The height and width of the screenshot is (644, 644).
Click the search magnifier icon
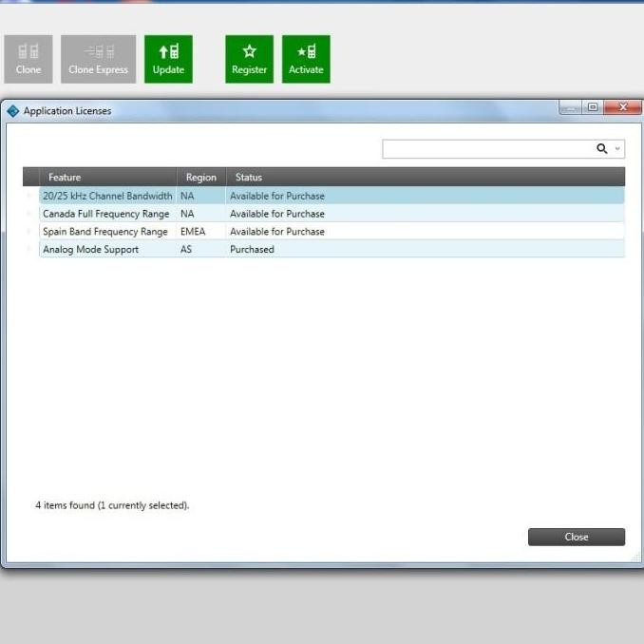click(x=601, y=149)
